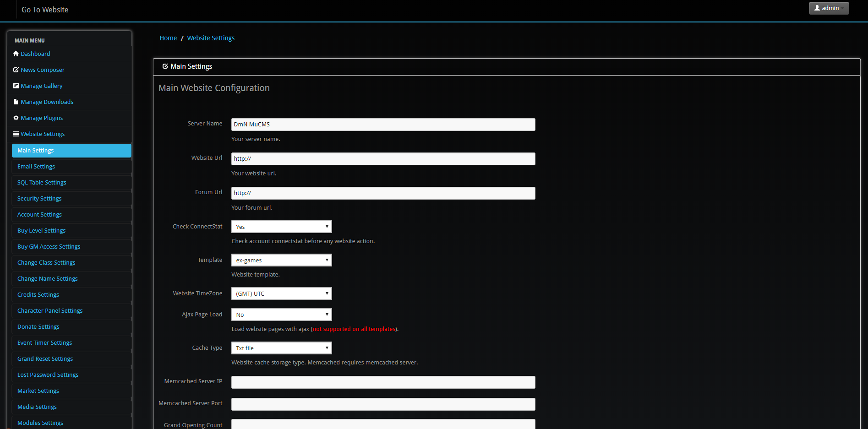This screenshot has height=429, width=868.
Task: Focus the Memcached Server IP field
Action: coord(383,382)
